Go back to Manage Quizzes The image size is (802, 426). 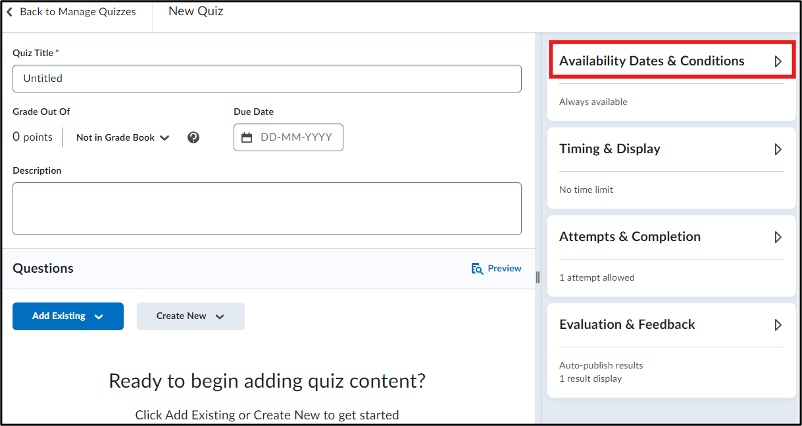71,12
